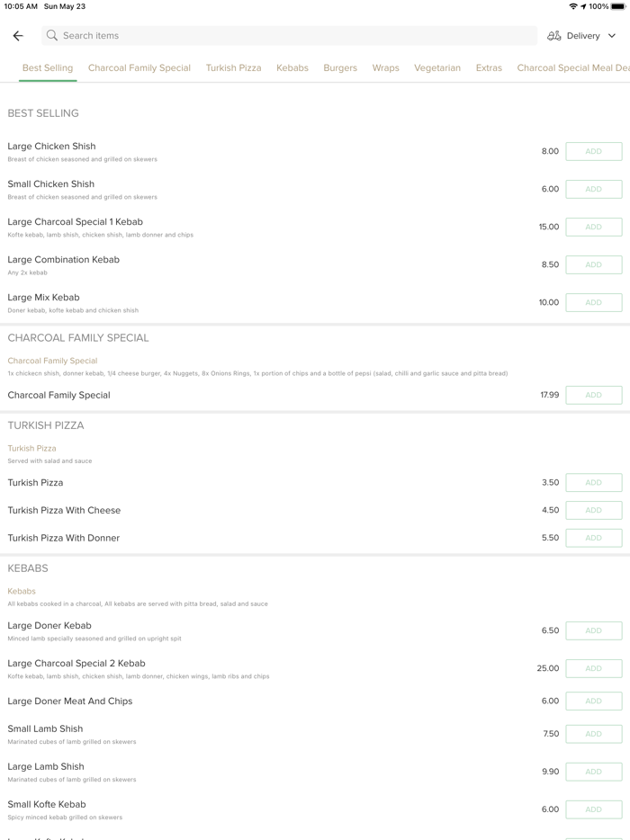Select the Burgers tab

[x=340, y=68]
